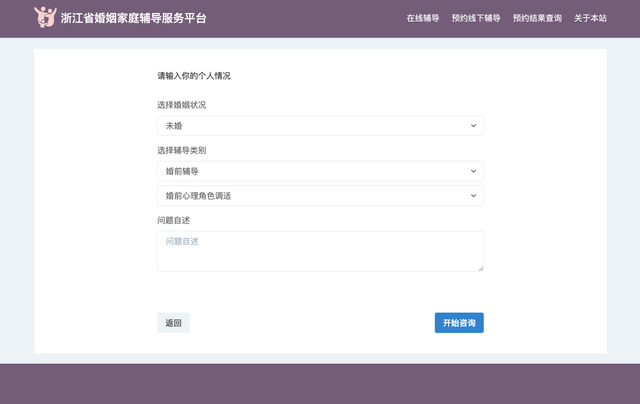Click the textarea resize handle corner
This screenshot has height=404, width=640.
(481, 269)
